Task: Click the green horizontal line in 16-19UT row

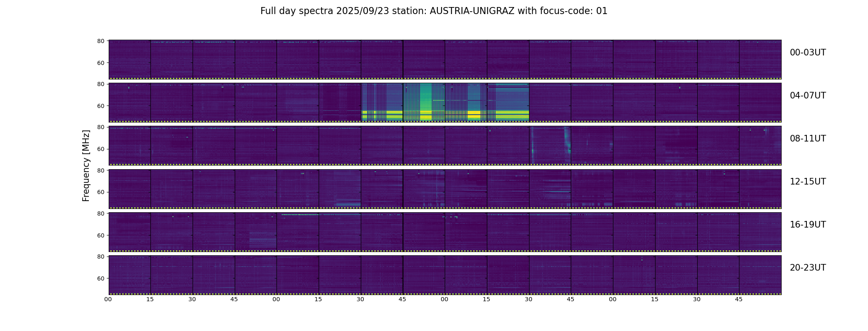Action: 300,214
